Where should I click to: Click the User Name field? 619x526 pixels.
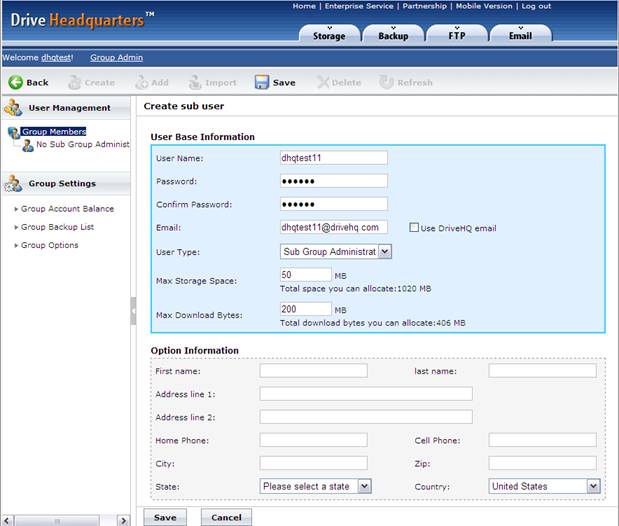point(334,158)
